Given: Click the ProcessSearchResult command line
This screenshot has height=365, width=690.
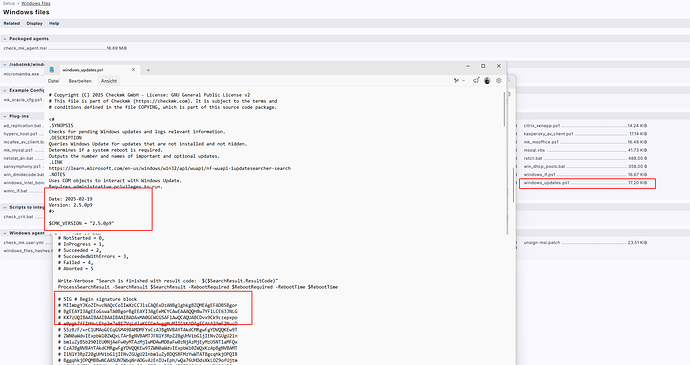Looking at the screenshot, I should pyautogui.click(x=198, y=287).
